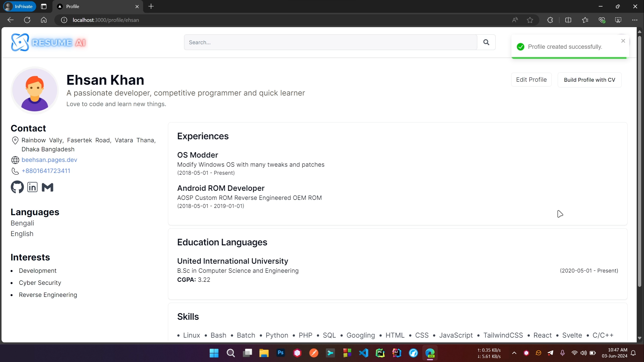Click the Edit Profile button

531,79
